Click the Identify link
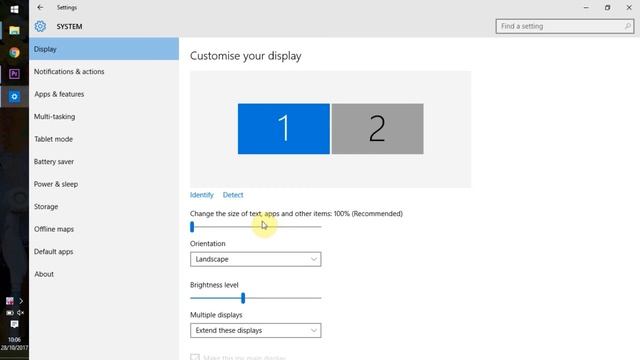Image resolution: width=640 pixels, height=360 pixels. point(202,195)
